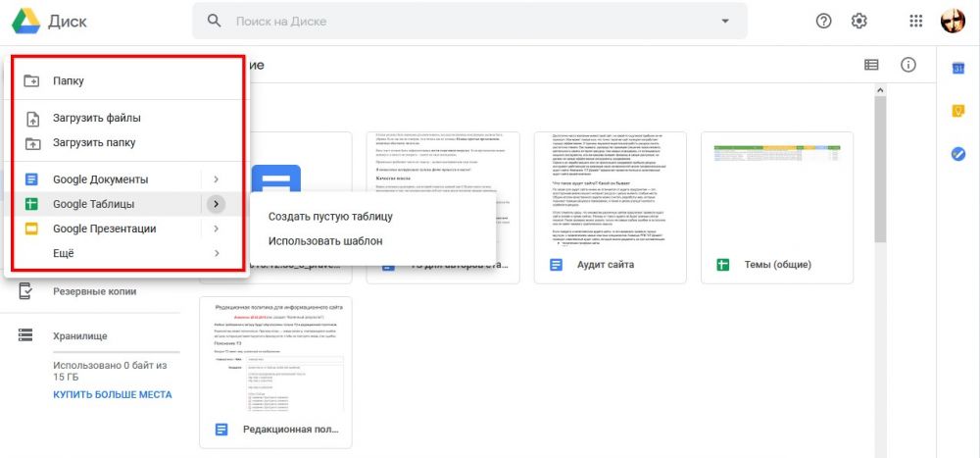The height and width of the screenshot is (458, 980).
Task: Collapse Google Таблицы submenu arrow
Action: click(216, 204)
